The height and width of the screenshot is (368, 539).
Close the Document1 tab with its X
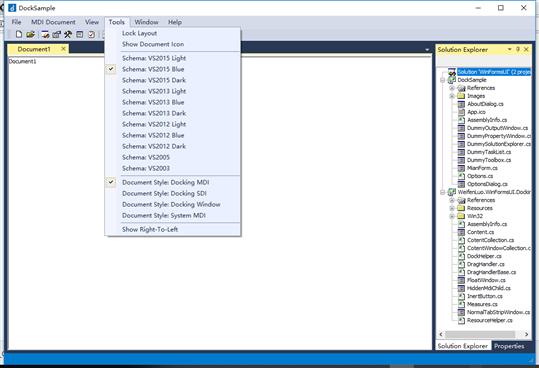[x=63, y=49]
